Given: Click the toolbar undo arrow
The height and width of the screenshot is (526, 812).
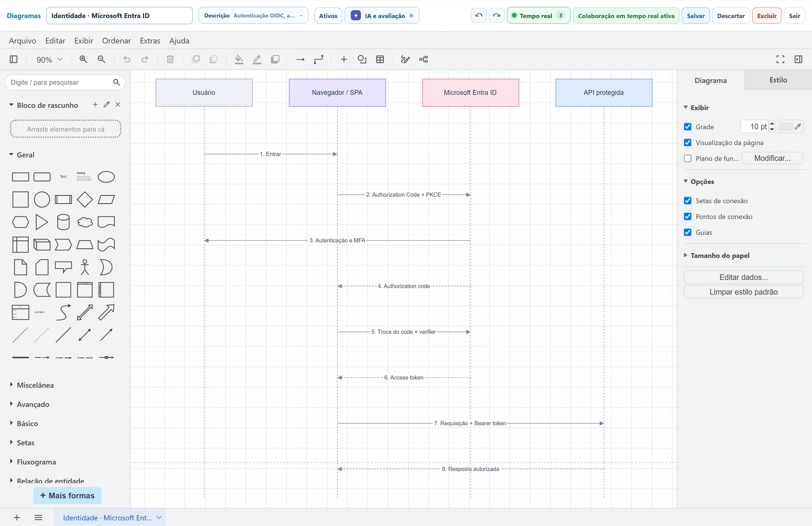Looking at the screenshot, I should pos(127,60).
